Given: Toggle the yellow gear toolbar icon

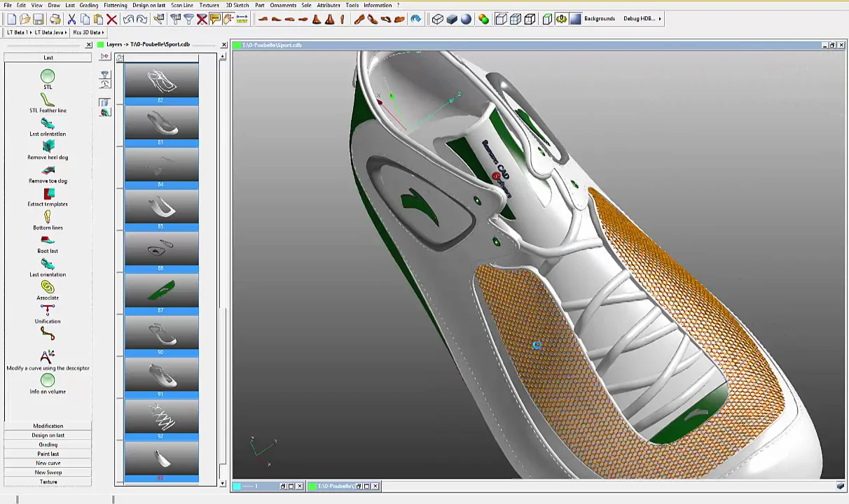Looking at the screenshot, I should [561, 19].
